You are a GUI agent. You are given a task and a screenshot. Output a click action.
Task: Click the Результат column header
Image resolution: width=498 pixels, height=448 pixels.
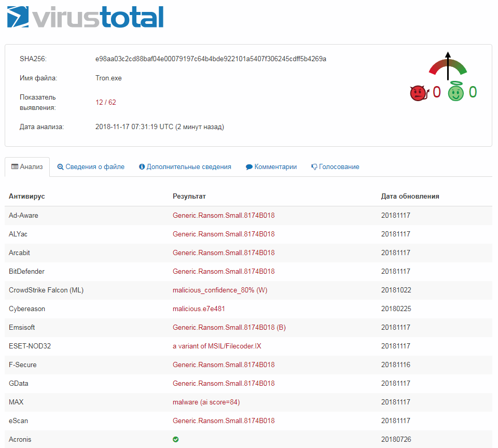189,196
